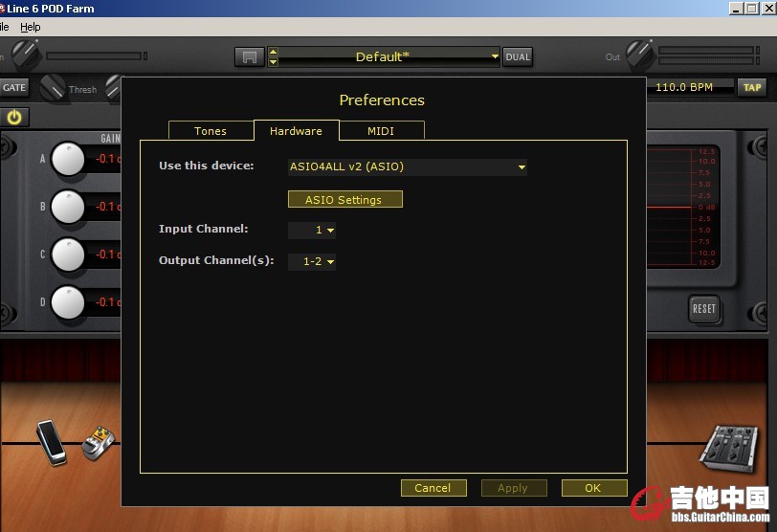This screenshot has height=532, width=777.
Task: Click the Thresh knob
Action: 52,88
